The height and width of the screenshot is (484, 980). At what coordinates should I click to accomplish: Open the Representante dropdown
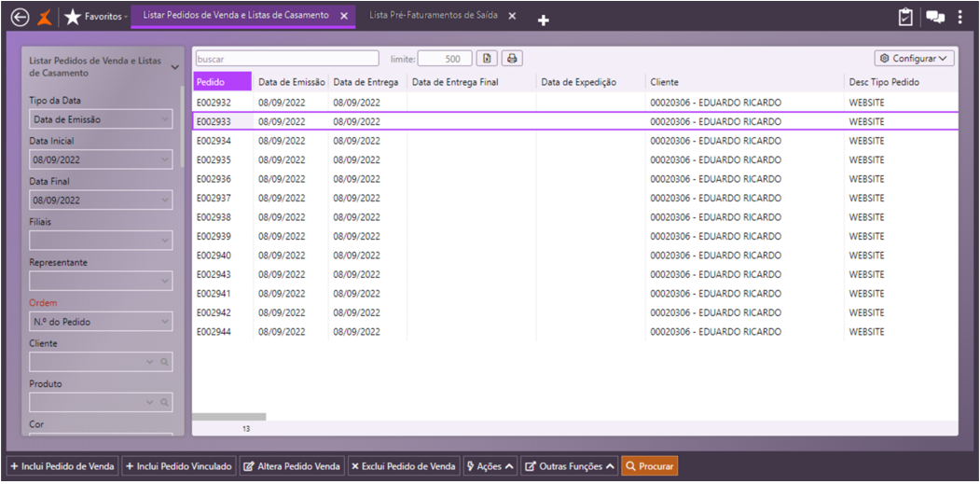tap(101, 281)
